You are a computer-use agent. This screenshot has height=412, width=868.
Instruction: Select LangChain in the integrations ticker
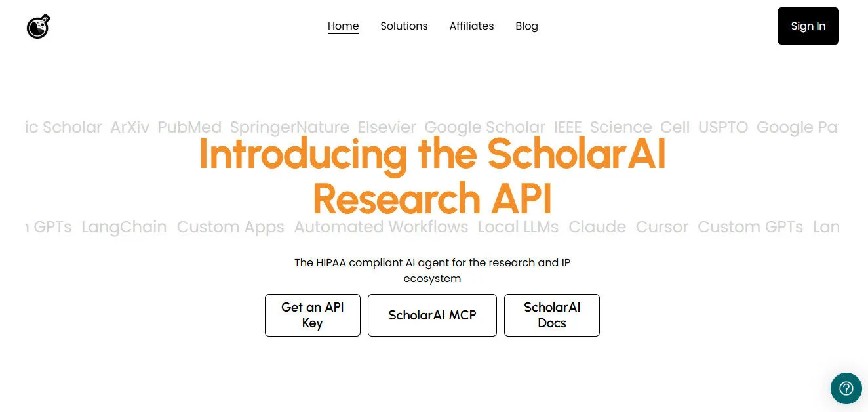point(124,227)
